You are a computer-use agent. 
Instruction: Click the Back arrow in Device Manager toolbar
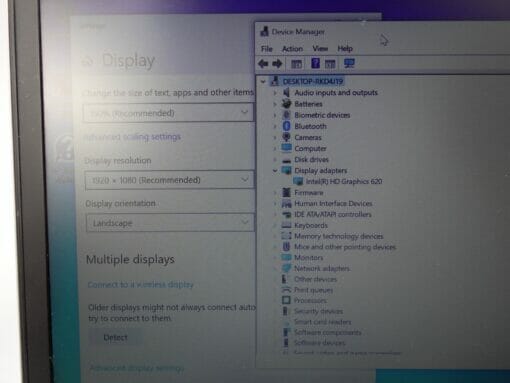click(x=263, y=63)
